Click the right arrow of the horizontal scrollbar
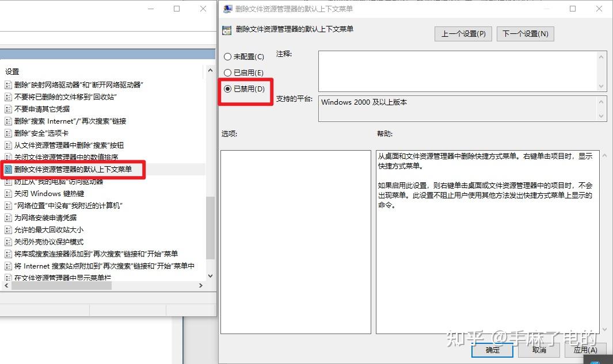 pyautogui.click(x=201, y=285)
